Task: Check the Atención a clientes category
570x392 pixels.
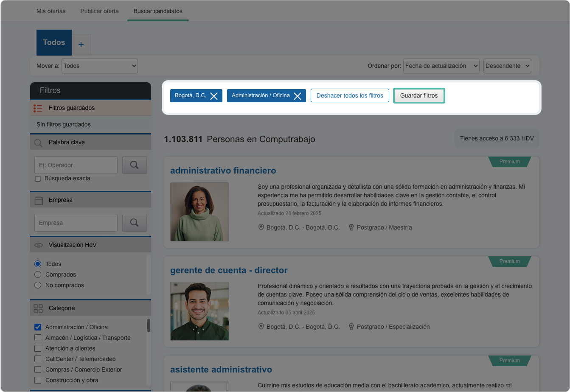Action: click(38, 348)
